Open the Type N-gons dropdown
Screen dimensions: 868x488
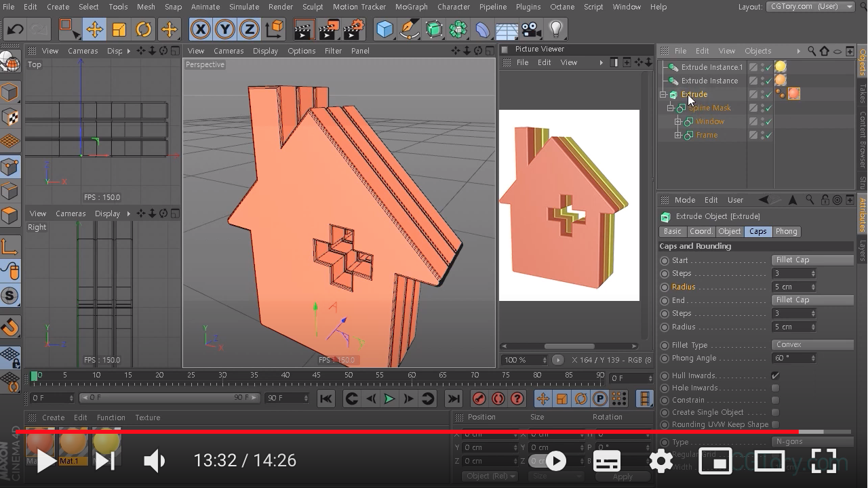(x=812, y=441)
